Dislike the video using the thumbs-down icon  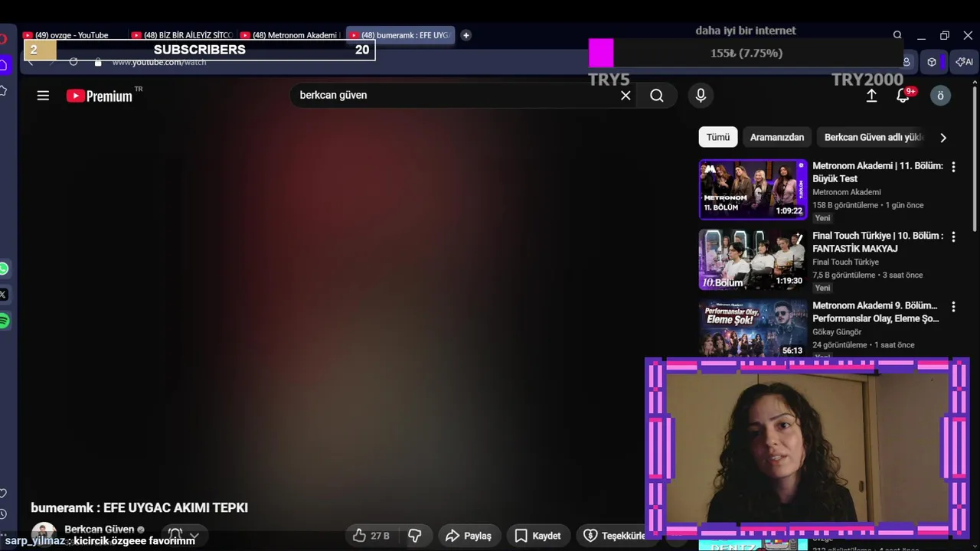(415, 536)
